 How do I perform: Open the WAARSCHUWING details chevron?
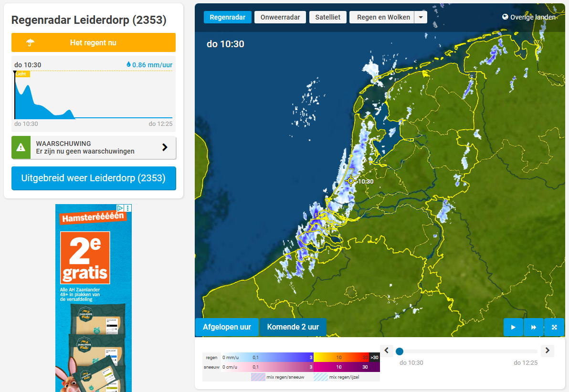165,147
